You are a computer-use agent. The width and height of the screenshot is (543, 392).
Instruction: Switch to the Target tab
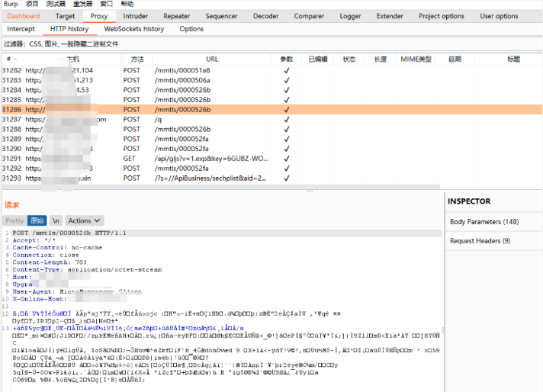tap(65, 16)
